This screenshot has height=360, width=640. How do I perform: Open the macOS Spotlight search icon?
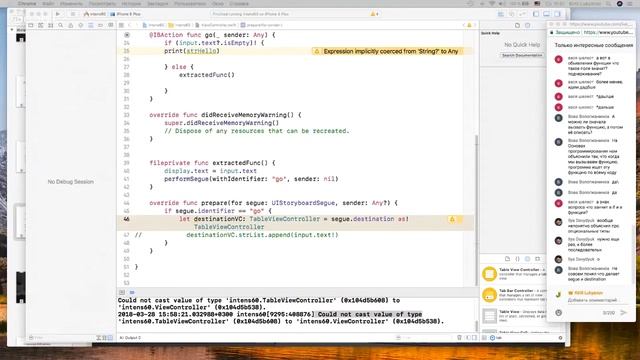tap(608, 3)
